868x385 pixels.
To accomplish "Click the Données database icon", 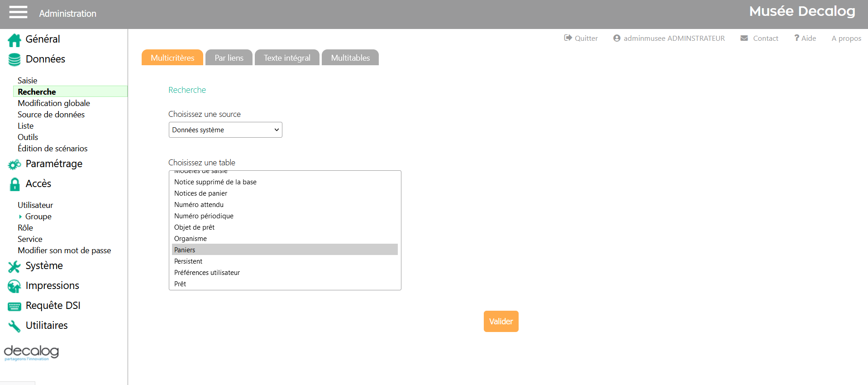I will pyautogui.click(x=14, y=60).
